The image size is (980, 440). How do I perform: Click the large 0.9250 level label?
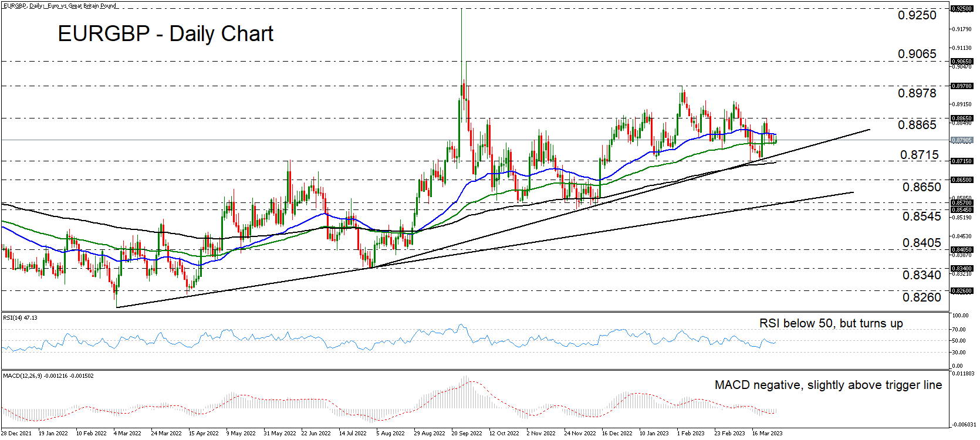pos(917,15)
